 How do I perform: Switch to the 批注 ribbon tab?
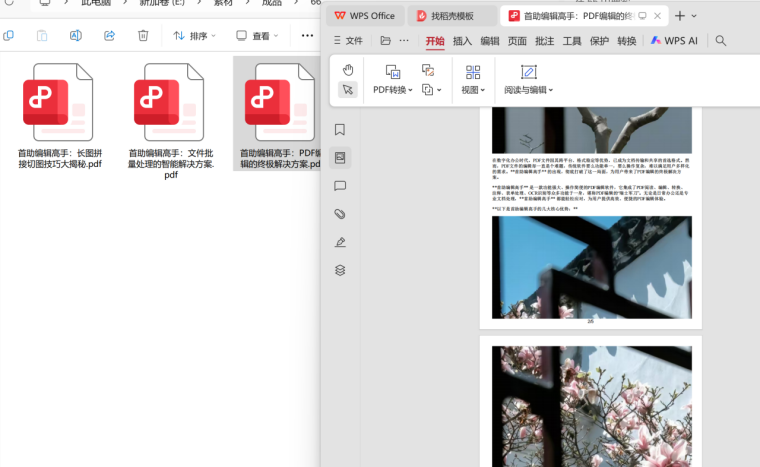[544, 41]
